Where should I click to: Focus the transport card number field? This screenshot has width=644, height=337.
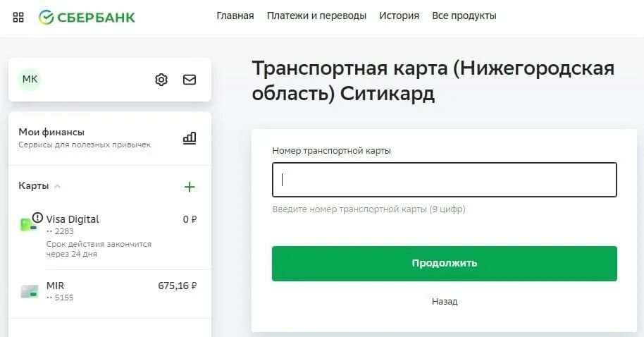(x=445, y=180)
